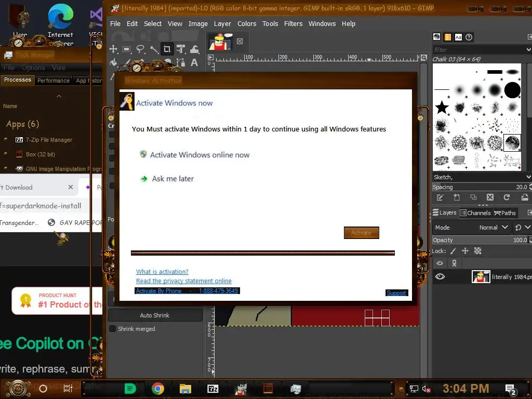Expand 7-Zip File Manager row in Task Manager

5,139
